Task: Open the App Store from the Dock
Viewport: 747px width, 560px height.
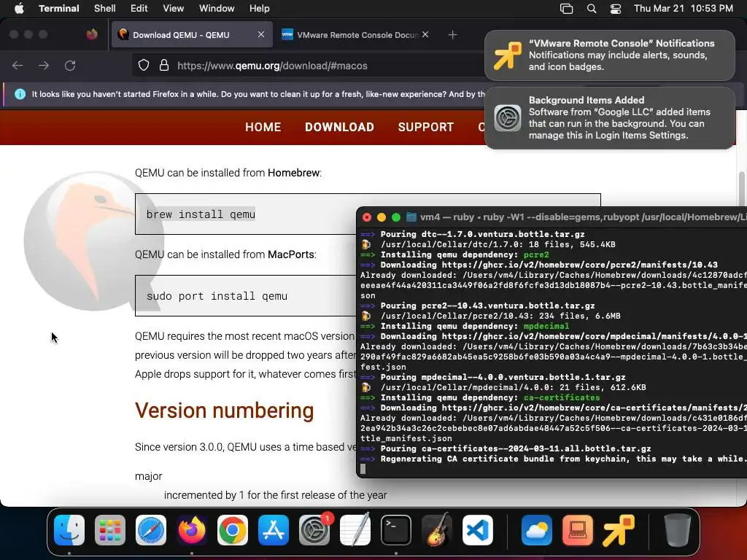Action: pyautogui.click(x=274, y=530)
